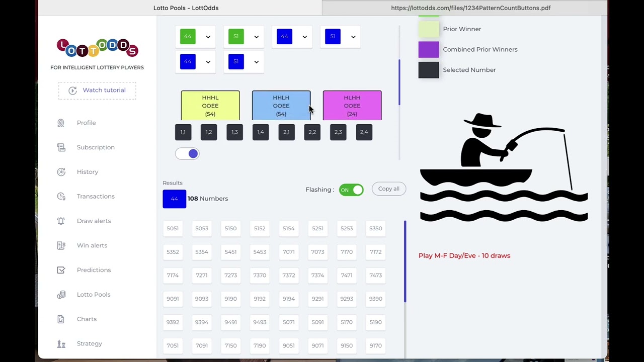Select number 9493 in results
644x362 pixels.
[x=260, y=322]
